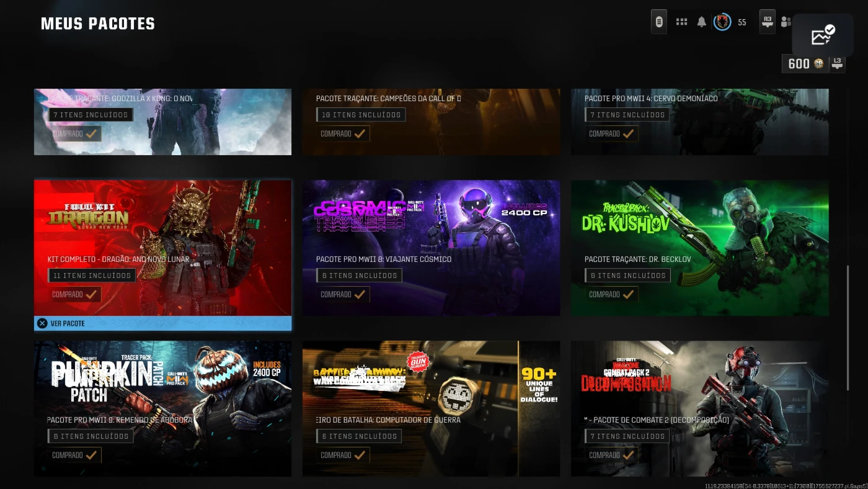Viewport: 868px width, 489px height.
Task: Select the Dragon Lunar New Year bundle card
Action: (162, 248)
